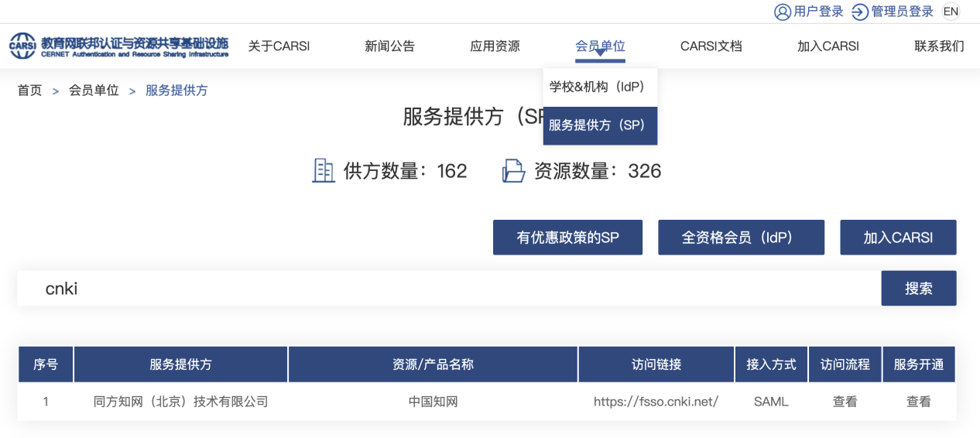
Task: Click the CARSI logo icon
Action: coord(22,46)
